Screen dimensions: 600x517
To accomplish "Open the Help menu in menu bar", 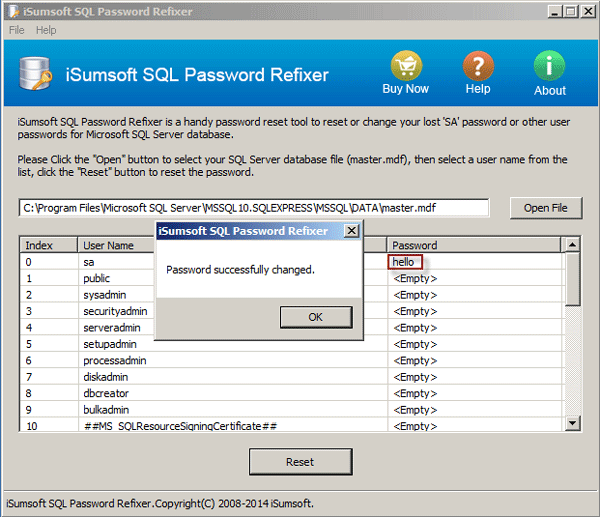I will [46, 30].
